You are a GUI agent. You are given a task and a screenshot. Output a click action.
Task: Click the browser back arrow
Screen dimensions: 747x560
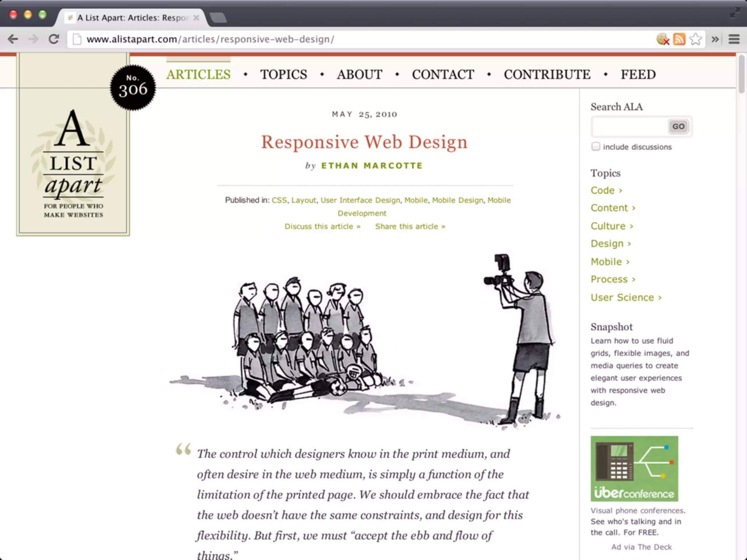pyautogui.click(x=13, y=39)
